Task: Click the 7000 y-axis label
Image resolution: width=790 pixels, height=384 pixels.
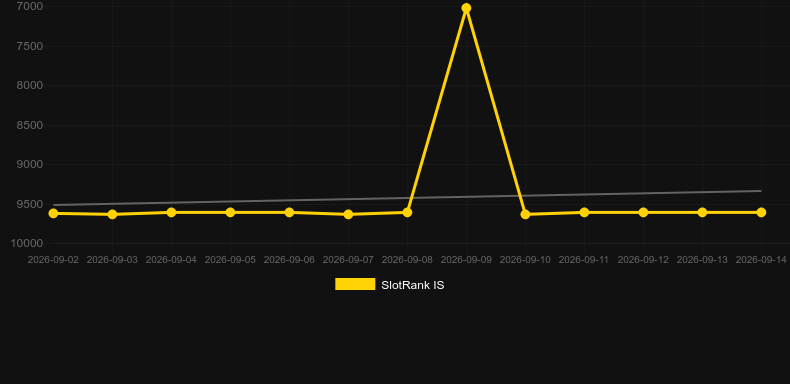Action: click(30, 7)
